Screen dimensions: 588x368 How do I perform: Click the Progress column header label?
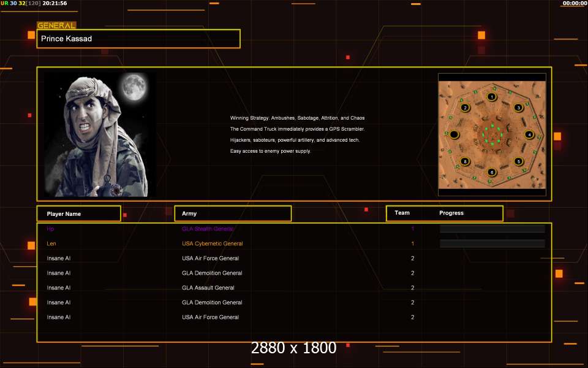click(451, 213)
